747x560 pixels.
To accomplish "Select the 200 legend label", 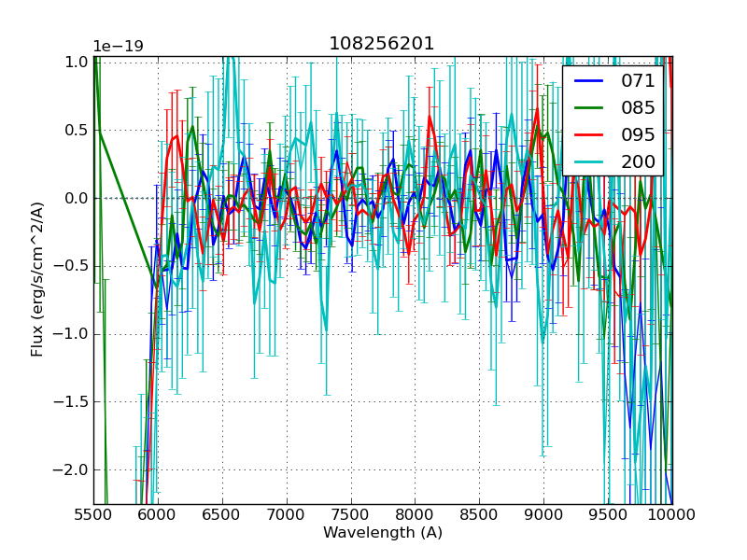I will 639,161.
